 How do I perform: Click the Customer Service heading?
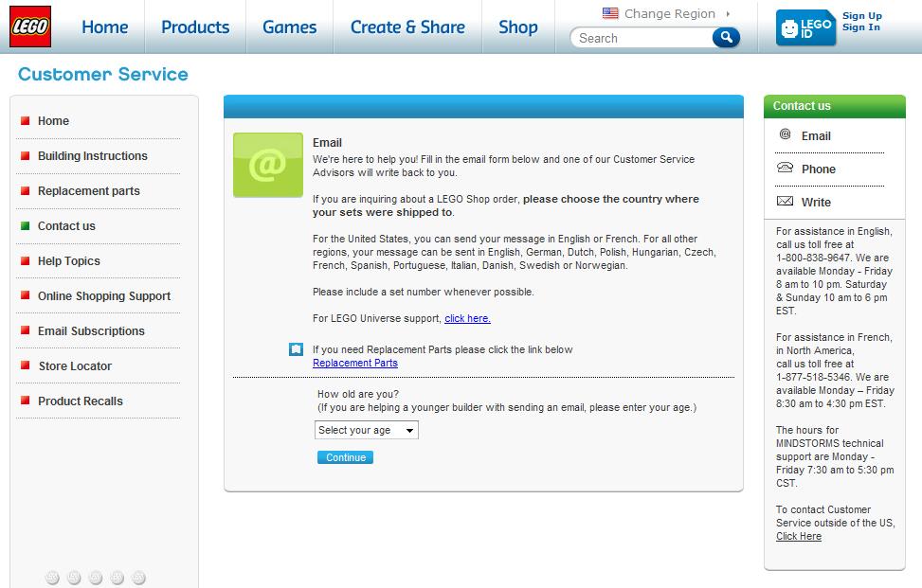click(x=103, y=74)
